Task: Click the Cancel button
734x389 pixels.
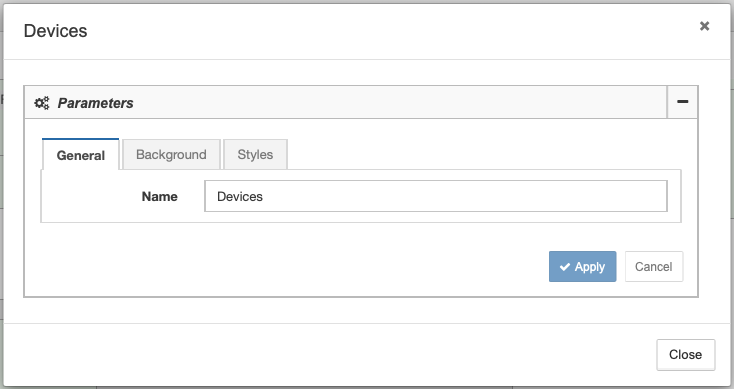Action: pos(653,266)
